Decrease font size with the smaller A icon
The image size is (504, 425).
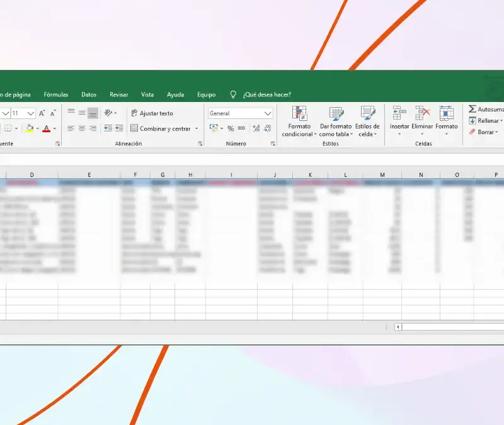pyautogui.click(x=53, y=113)
